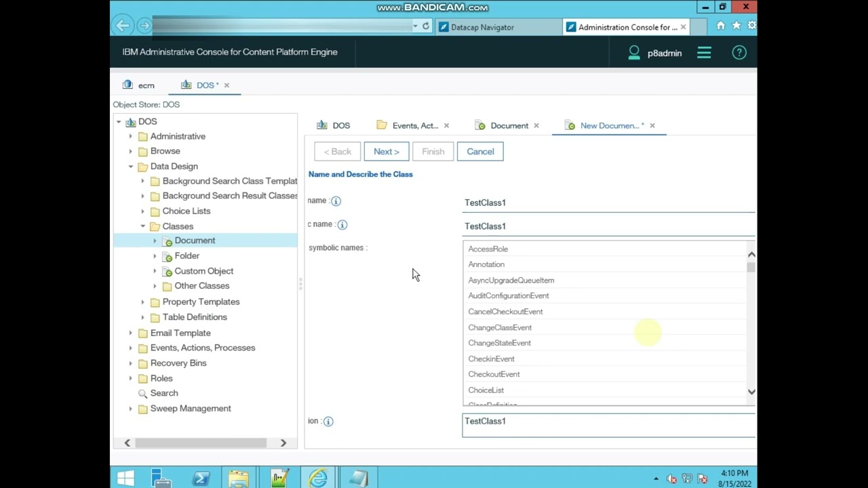Click browser favorites star icon
The width and height of the screenshot is (868, 488).
pyautogui.click(x=736, y=26)
